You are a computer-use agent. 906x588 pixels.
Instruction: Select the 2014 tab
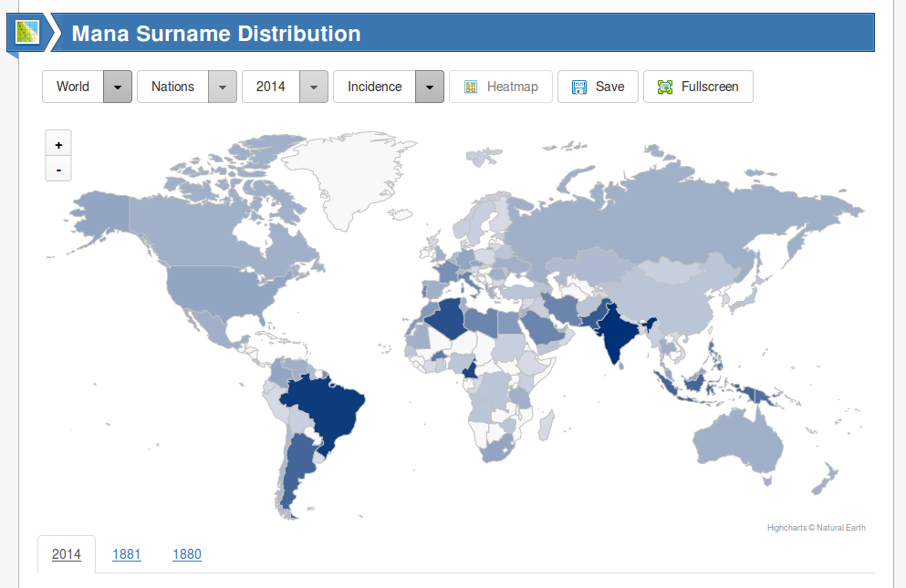(x=67, y=554)
